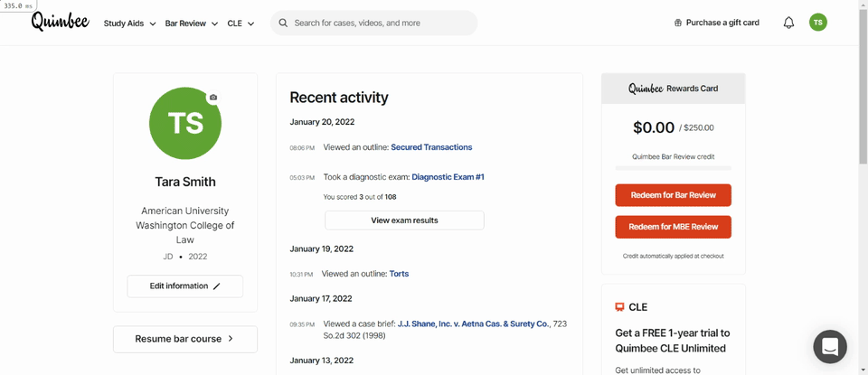Click Redeem for Bar Review
Screen dimensions: 868x375
tap(673, 195)
